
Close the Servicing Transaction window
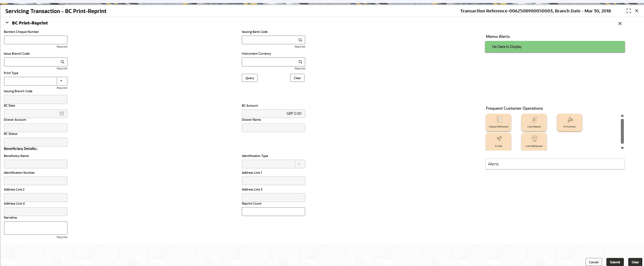[x=637, y=11]
